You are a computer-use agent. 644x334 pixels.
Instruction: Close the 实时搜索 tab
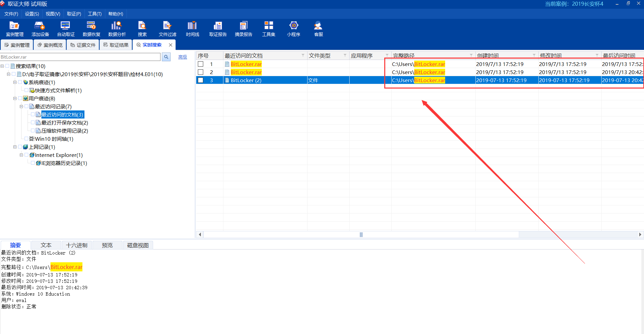[171, 45]
